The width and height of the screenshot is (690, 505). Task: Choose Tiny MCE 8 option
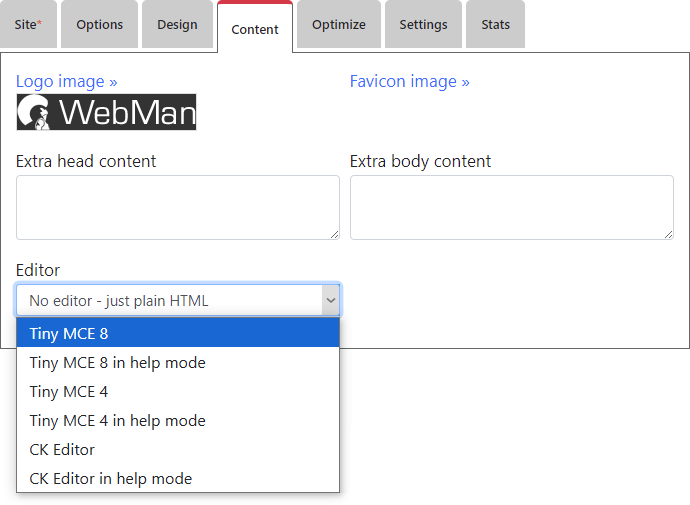tap(178, 333)
